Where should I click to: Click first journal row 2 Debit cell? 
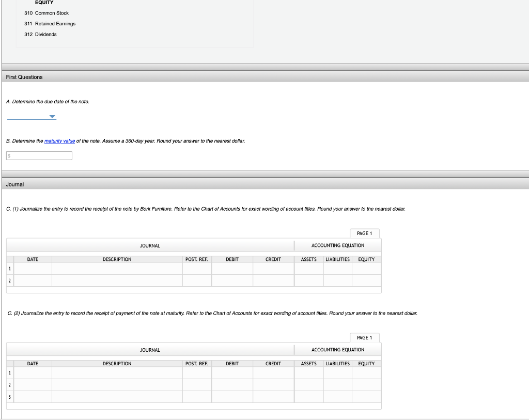pos(232,281)
